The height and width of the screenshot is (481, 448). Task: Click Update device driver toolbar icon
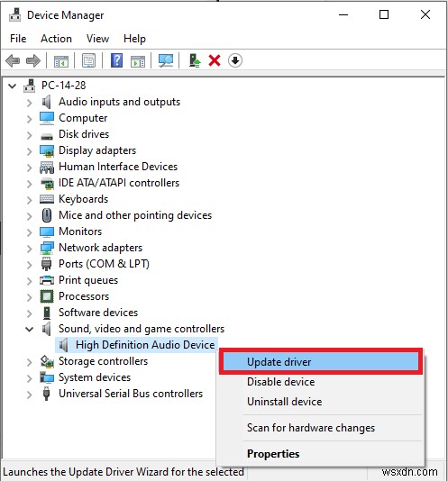pos(195,60)
